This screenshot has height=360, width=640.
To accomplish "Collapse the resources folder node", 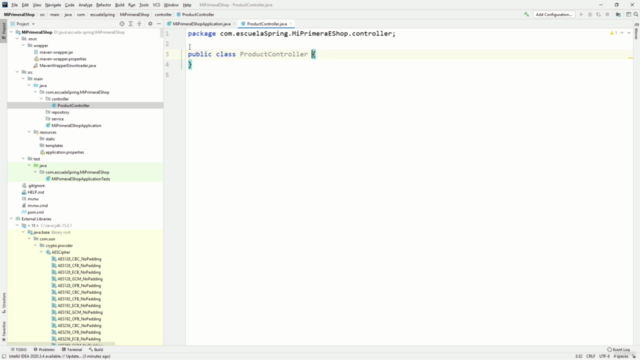I will click(29, 132).
